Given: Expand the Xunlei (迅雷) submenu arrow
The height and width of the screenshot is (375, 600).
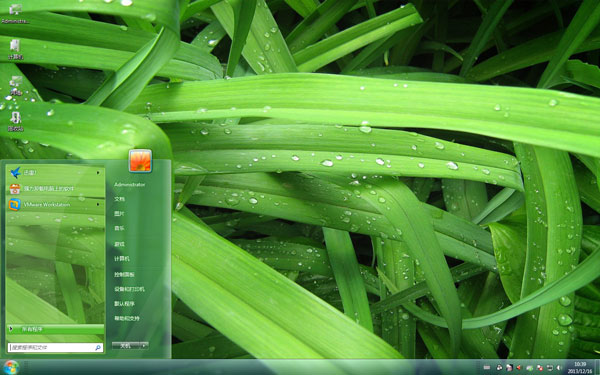Looking at the screenshot, I should 98,173.
